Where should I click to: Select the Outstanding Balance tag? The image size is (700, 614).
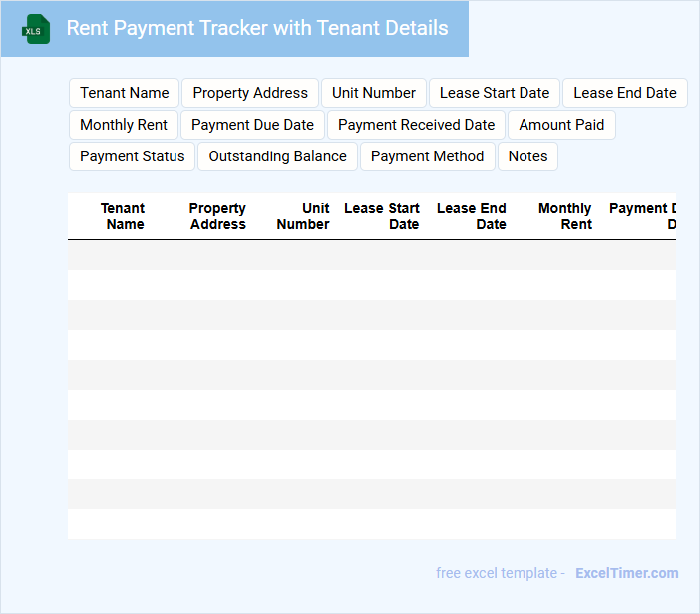[277, 156]
